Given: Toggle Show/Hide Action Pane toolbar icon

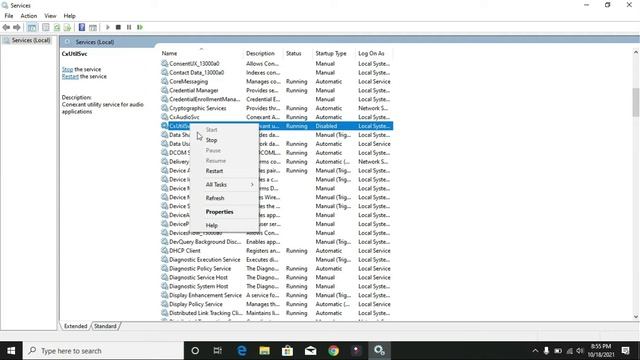Looking at the screenshot, I should [x=93, y=27].
